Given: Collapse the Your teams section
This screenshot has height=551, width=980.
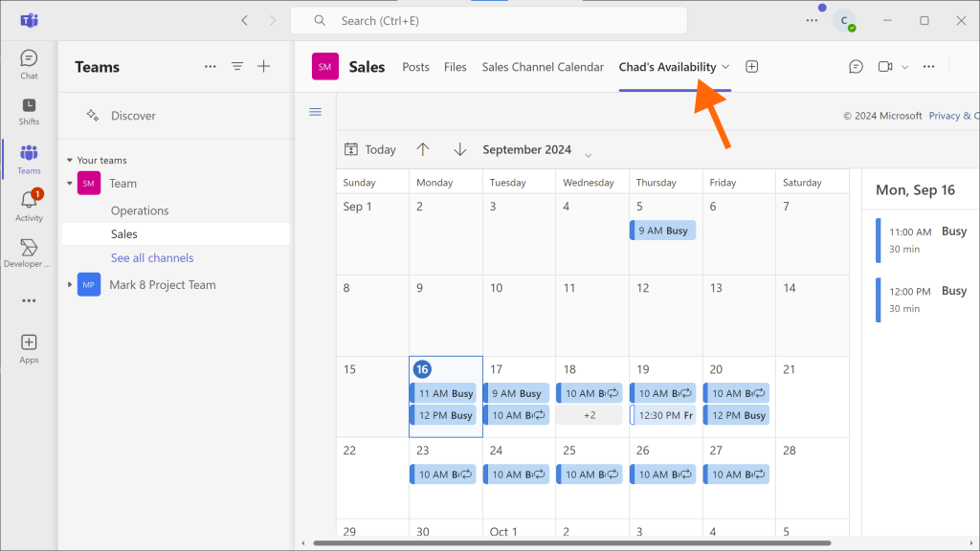Looking at the screenshot, I should coord(69,161).
